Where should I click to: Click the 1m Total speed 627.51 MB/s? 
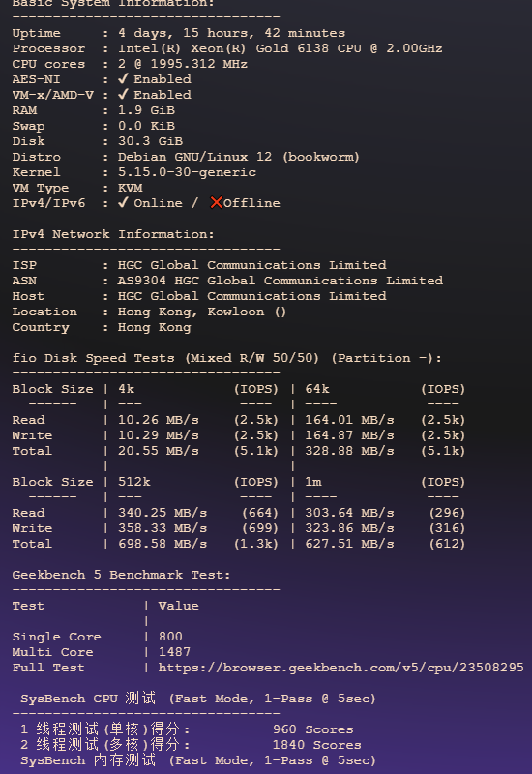tap(349, 544)
